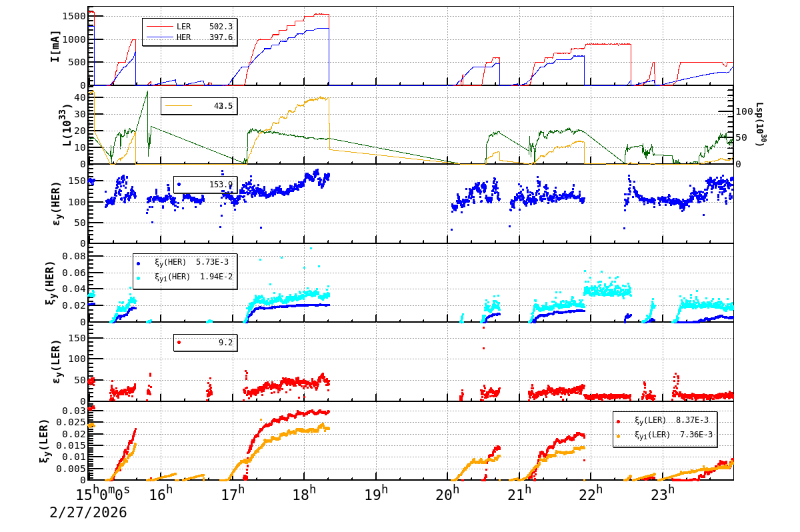Screen dimensions: 800x532
Task: Click the 15h0m0s start time label
Action: [103, 494]
